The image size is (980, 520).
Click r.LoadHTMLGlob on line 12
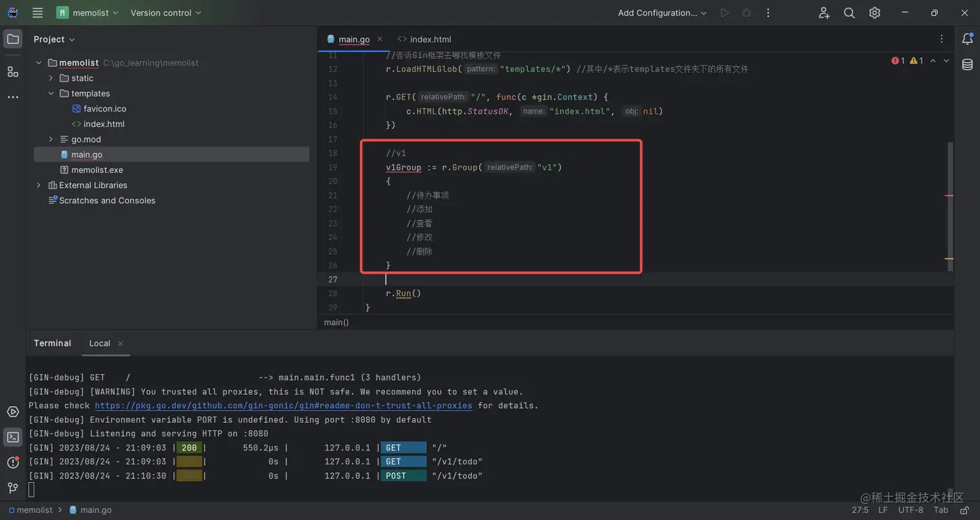click(x=422, y=69)
